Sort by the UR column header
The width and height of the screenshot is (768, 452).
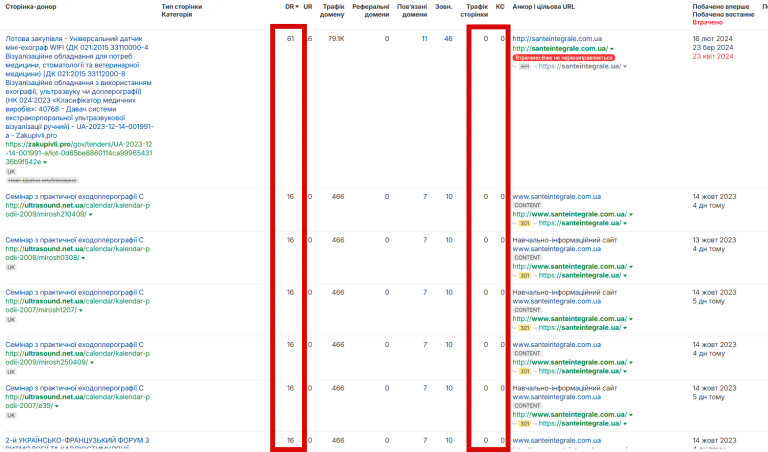pyautogui.click(x=308, y=7)
